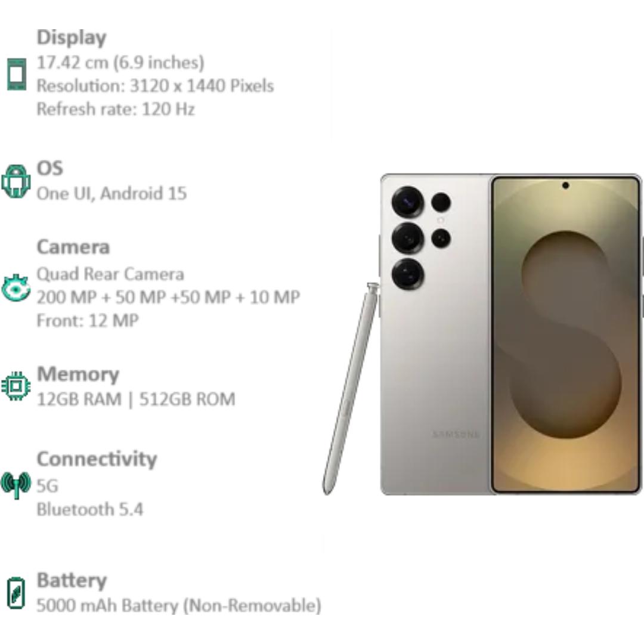
Task: Click the memory chip icon
Action: click(16, 386)
